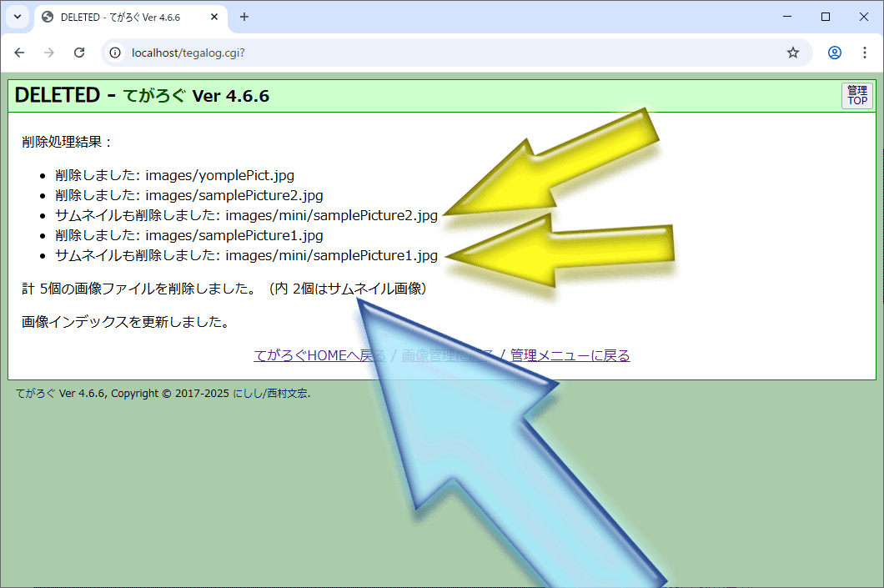Viewport: 884px width, 588px height.
Task: Open the にしし/西村文宏 footer link
Action: 270,394
